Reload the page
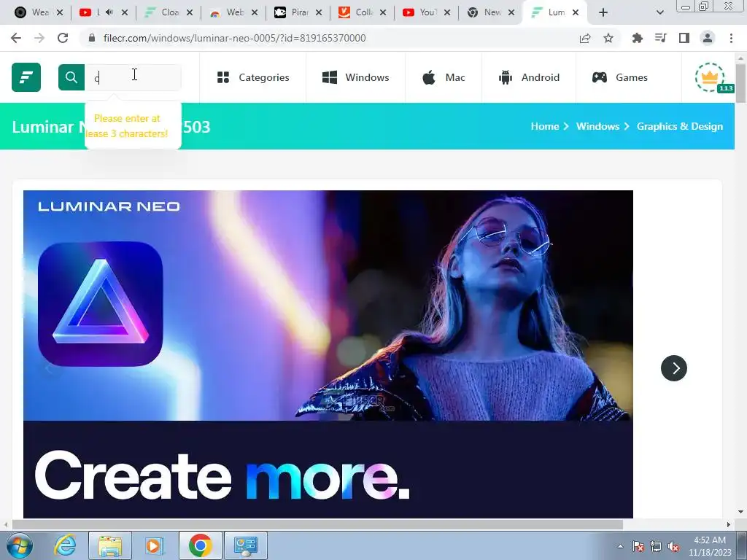Viewport: 747px width, 560px height. [x=63, y=38]
